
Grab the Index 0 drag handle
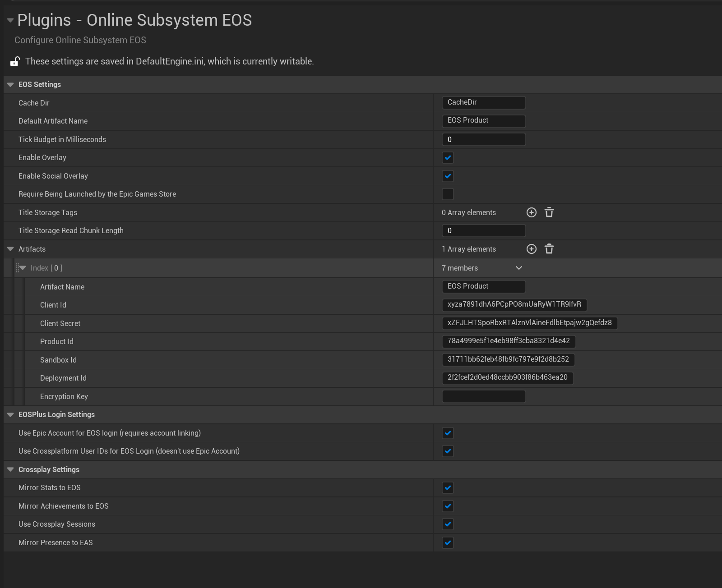[x=17, y=268]
